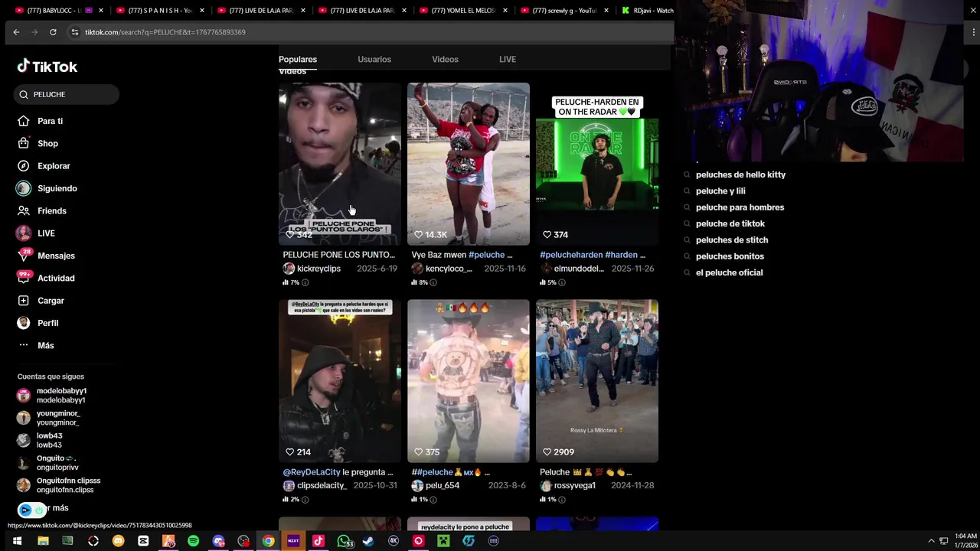The width and height of the screenshot is (980, 551).
Task: Click #pelucheharden hashtag link
Action: point(570,255)
